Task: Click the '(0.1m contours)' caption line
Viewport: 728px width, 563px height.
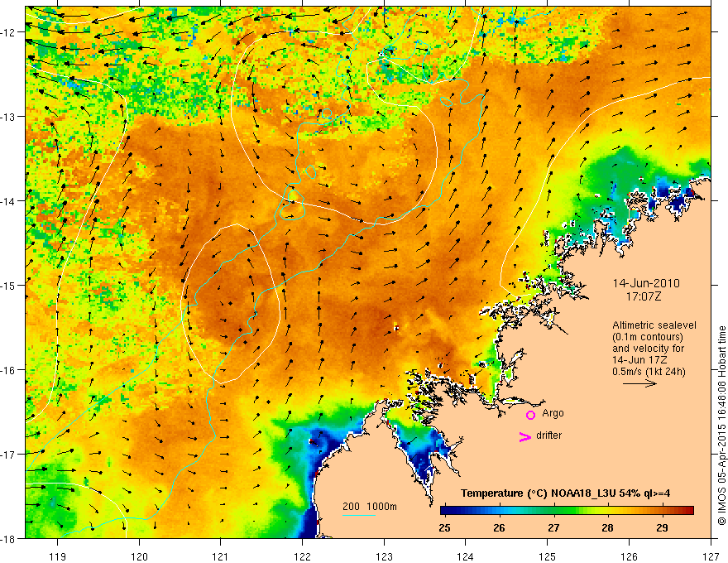Action: [x=647, y=337]
